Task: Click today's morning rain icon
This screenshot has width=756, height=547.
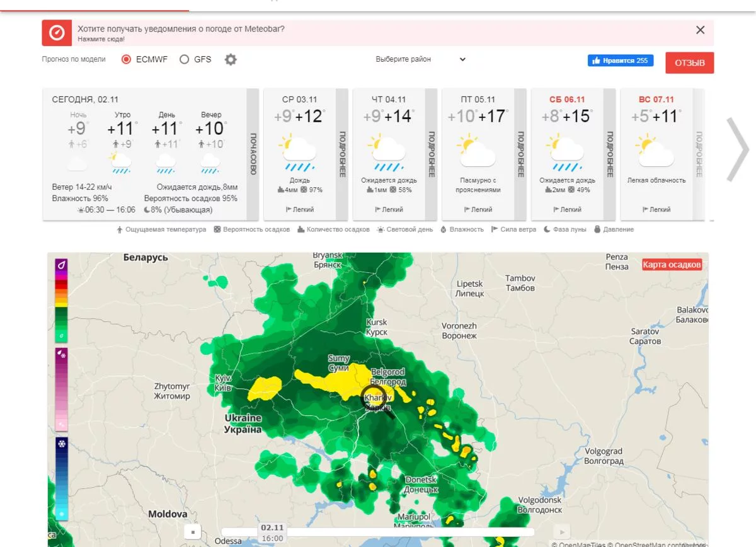Action: coord(120,163)
